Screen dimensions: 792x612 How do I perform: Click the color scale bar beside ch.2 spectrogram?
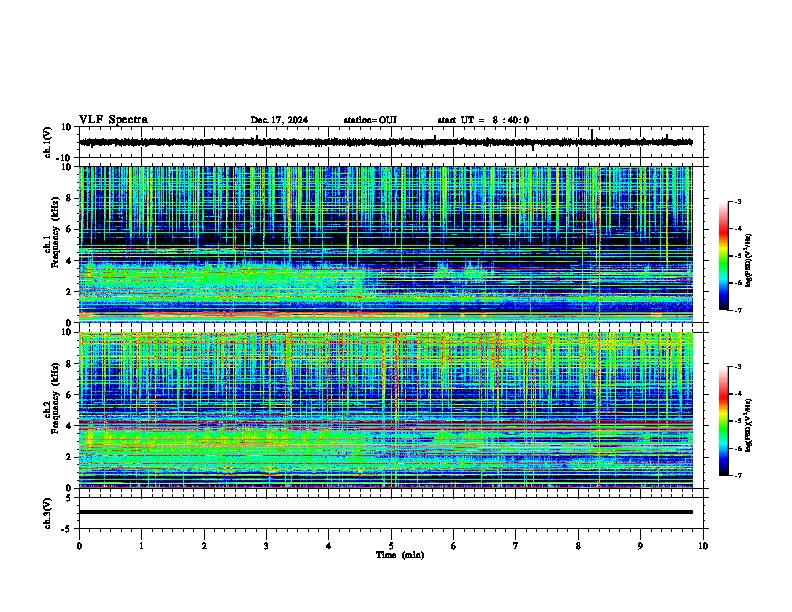pos(724,421)
